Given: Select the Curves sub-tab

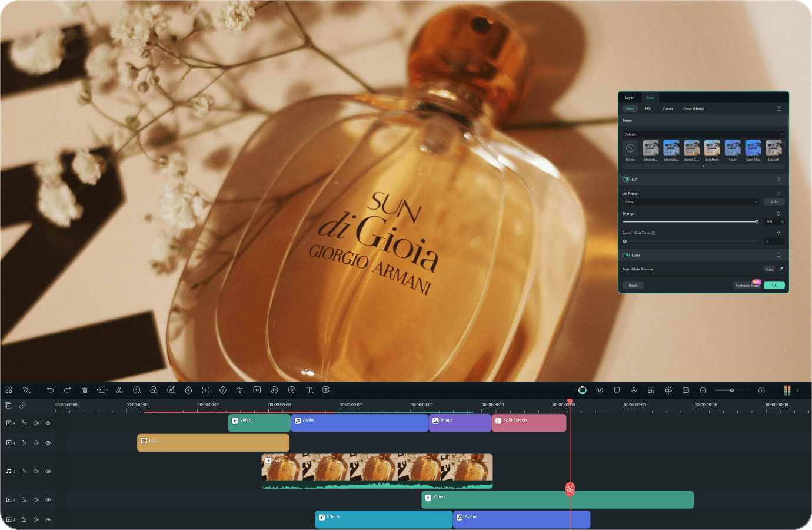Looking at the screenshot, I should point(668,109).
